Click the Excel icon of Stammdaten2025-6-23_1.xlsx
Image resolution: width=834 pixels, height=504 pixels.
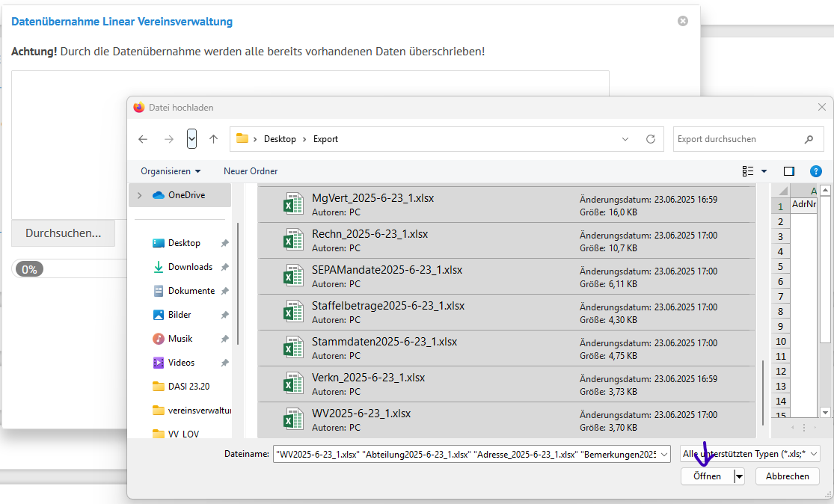(292, 347)
